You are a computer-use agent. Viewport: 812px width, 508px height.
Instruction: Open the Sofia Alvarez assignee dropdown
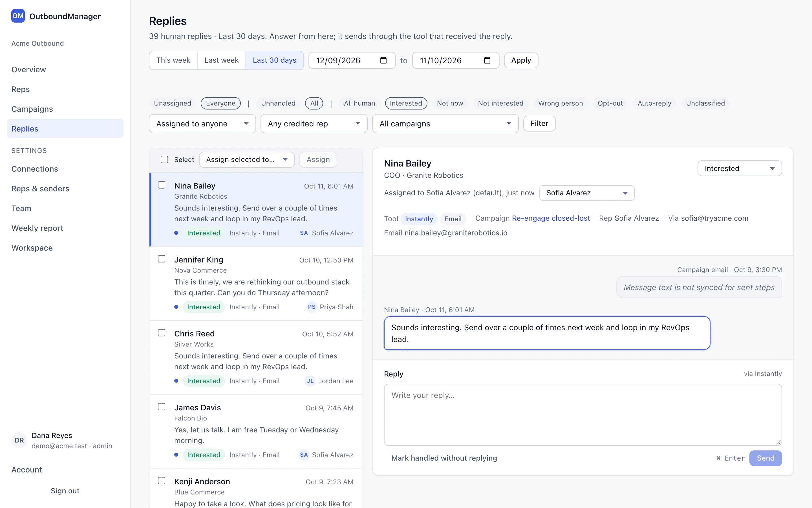(x=586, y=193)
